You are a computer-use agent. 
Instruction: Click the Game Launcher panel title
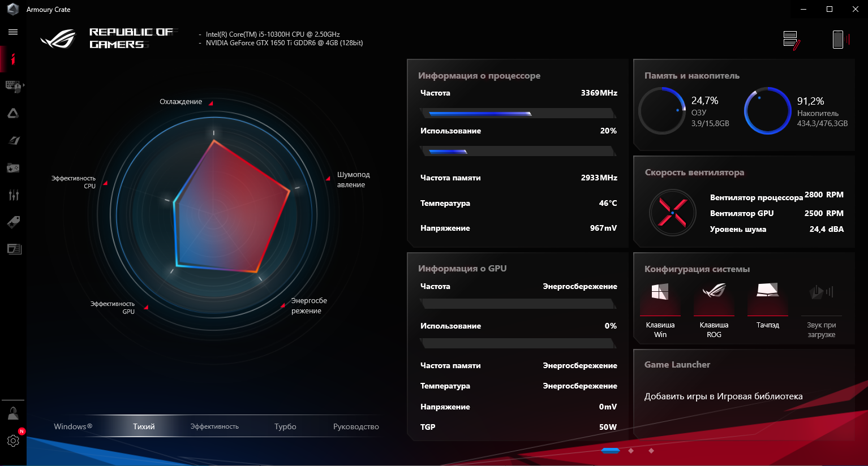[x=677, y=365]
